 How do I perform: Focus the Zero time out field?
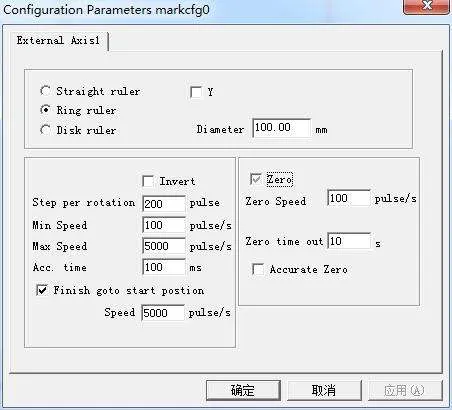coord(349,241)
